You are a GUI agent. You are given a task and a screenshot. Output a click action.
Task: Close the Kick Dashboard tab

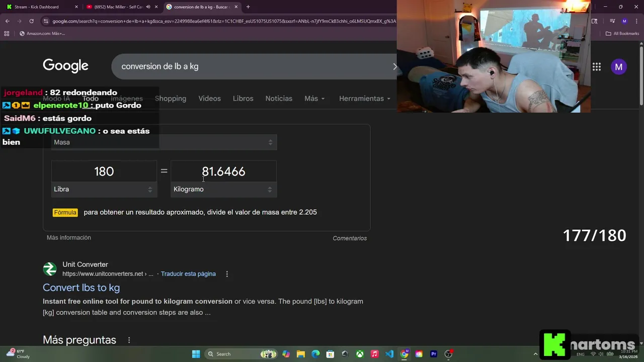click(76, 7)
